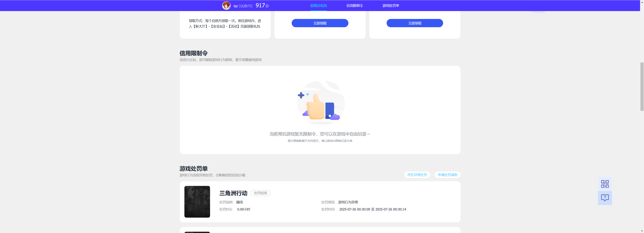Switch to 信用分礼包 tab
The height and width of the screenshot is (233, 644).
pos(318,5)
